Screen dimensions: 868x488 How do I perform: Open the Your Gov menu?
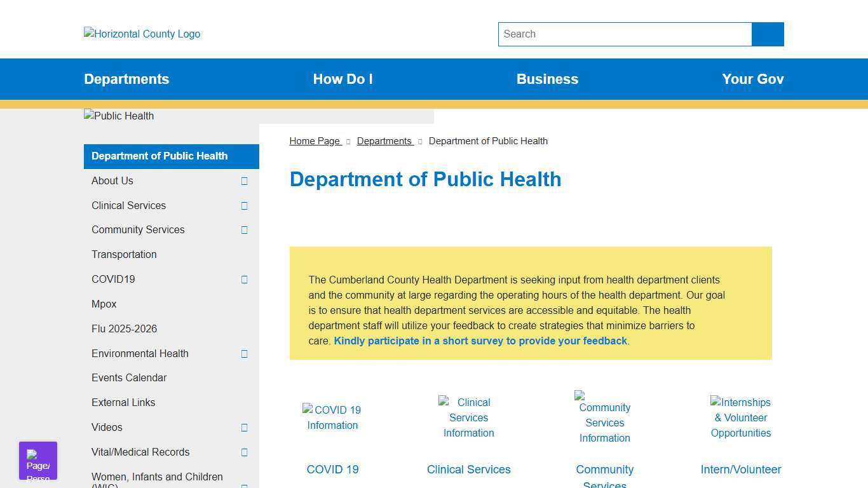click(752, 79)
